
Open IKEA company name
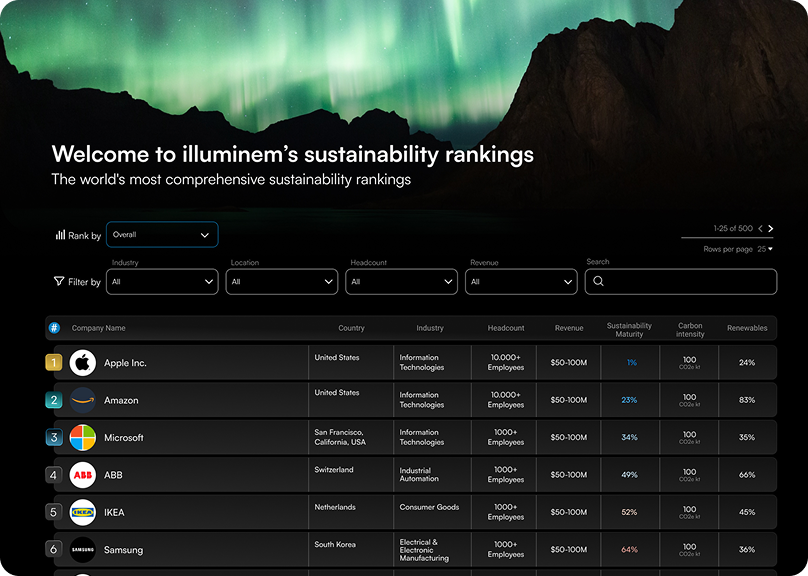114,513
